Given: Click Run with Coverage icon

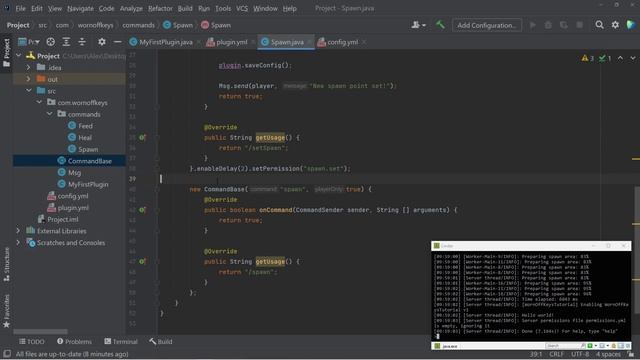Looking at the screenshot, I should [x=564, y=25].
